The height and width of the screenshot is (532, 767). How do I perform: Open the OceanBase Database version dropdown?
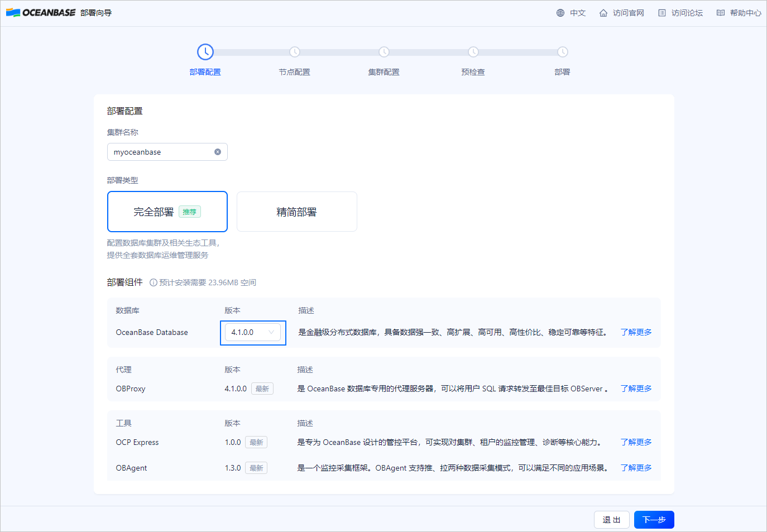[253, 332]
